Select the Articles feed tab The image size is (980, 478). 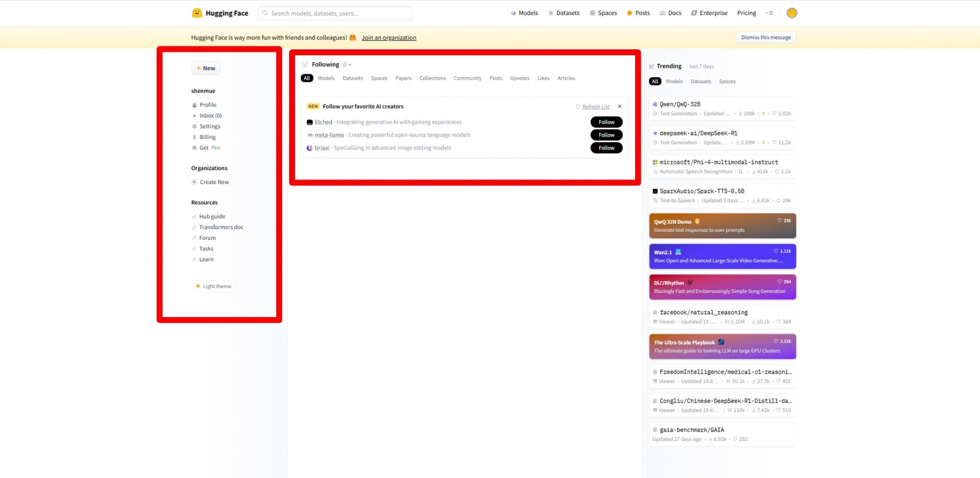566,78
